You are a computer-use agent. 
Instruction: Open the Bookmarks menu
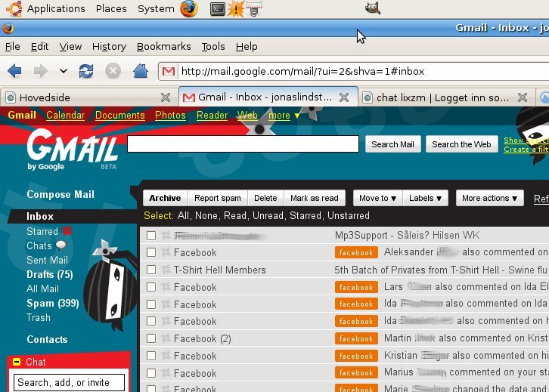pos(163,47)
